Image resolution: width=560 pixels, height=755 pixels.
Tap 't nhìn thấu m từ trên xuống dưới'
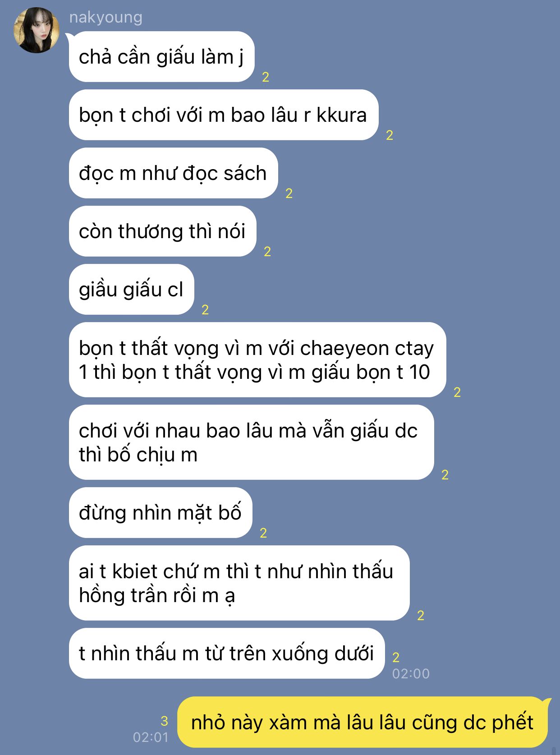point(226,654)
